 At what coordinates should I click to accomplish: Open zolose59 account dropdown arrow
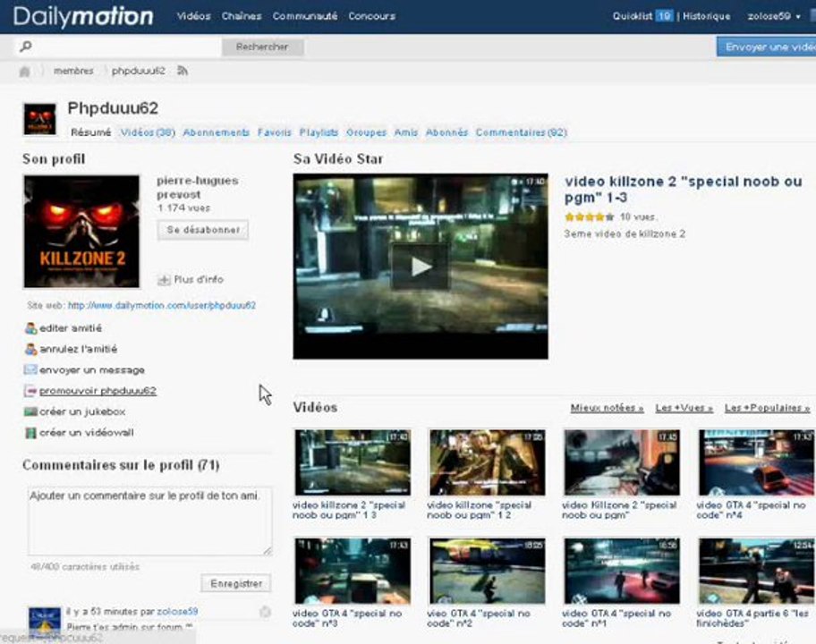point(798,17)
